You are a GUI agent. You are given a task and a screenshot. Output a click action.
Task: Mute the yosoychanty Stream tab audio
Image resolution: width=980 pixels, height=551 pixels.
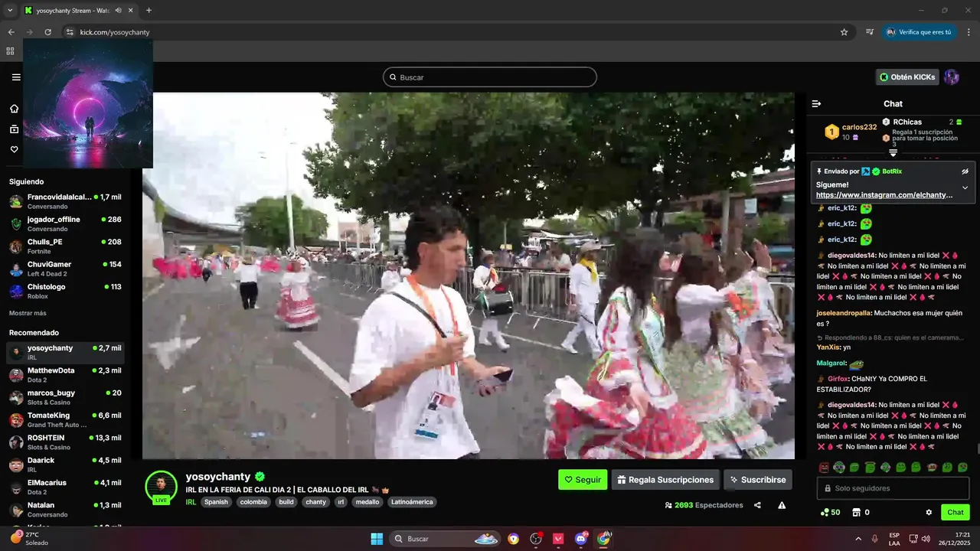point(117,11)
